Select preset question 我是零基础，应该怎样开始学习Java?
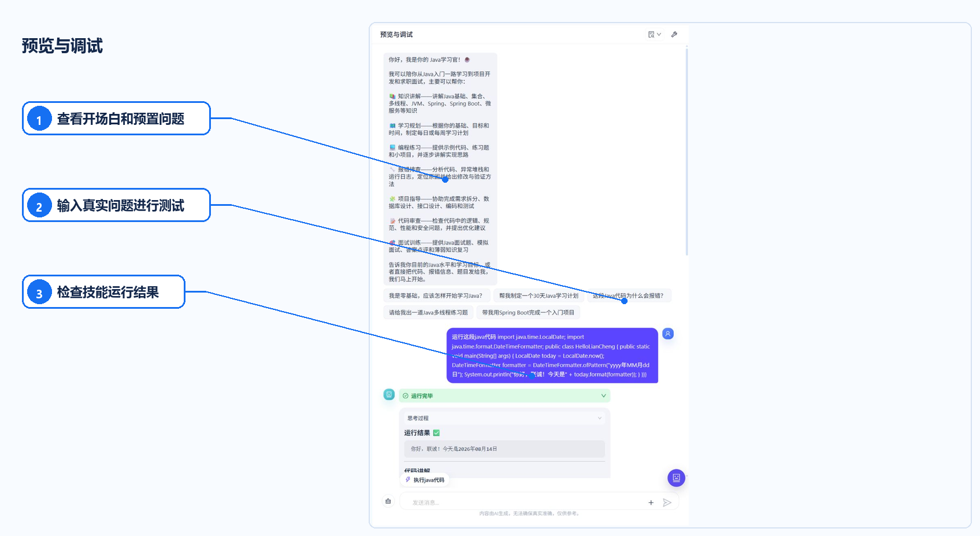Screen dimensions: 980x536 click(436, 295)
